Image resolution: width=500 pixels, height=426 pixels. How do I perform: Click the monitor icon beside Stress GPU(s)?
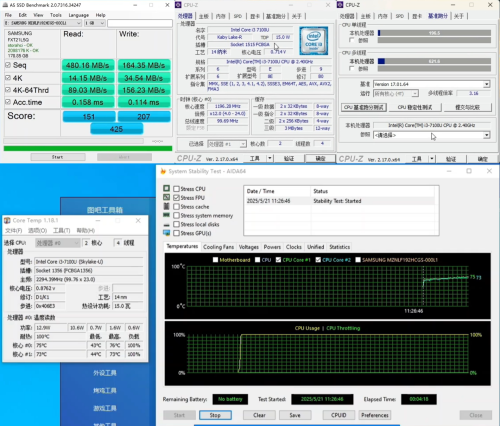[166, 233]
